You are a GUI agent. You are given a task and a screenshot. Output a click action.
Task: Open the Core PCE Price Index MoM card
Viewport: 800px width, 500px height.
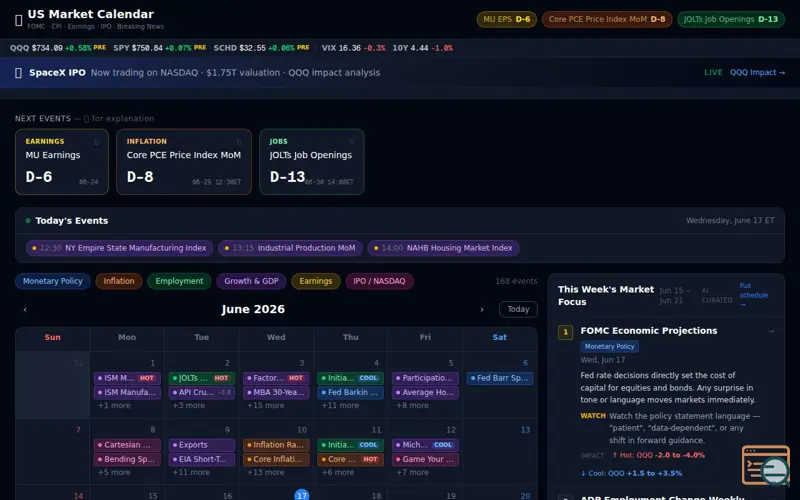pyautogui.click(x=184, y=162)
